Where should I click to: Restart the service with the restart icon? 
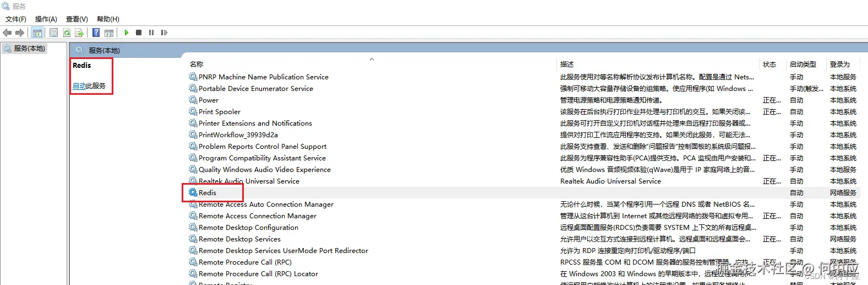(164, 33)
